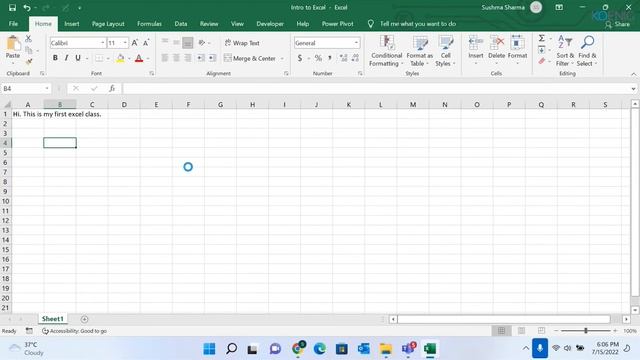Insert cells using the Insert button
Screen dimensions: 640x360
pyautogui.click(x=476, y=51)
